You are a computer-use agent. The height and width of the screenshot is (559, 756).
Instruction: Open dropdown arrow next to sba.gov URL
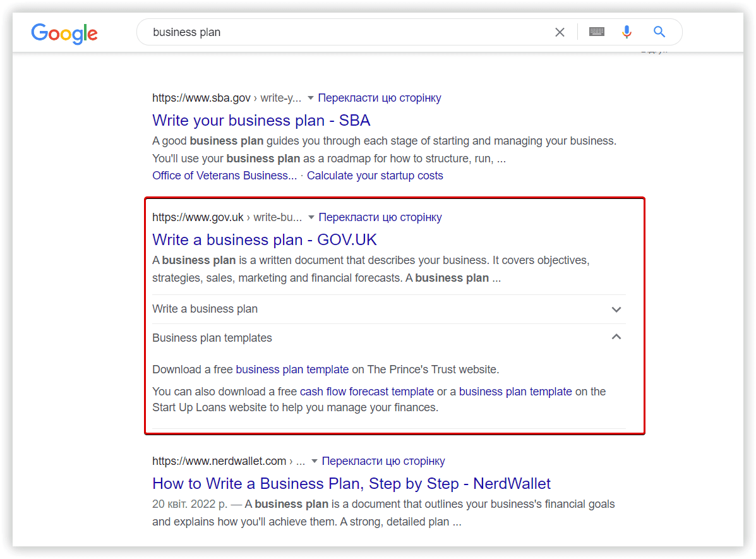pyautogui.click(x=311, y=99)
